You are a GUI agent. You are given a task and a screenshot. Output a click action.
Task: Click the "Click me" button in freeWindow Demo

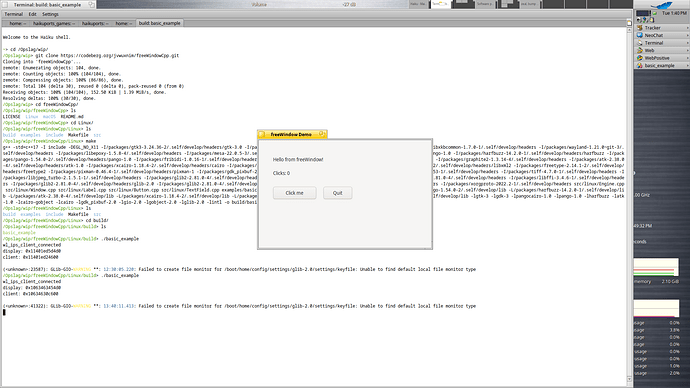coord(294,193)
